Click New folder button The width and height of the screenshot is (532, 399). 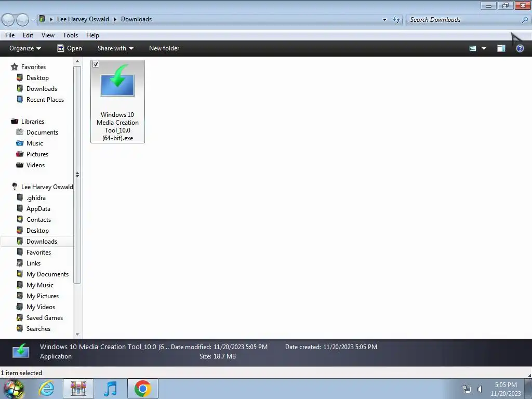click(x=164, y=48)
